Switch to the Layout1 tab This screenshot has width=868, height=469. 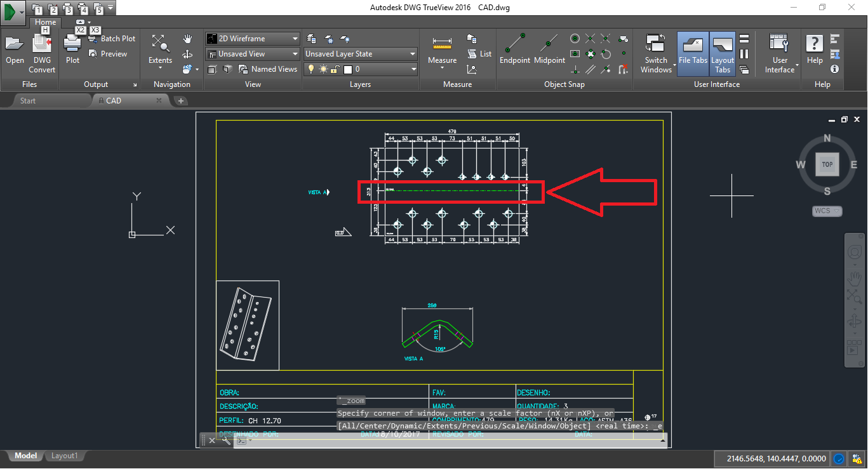[64, 456]
